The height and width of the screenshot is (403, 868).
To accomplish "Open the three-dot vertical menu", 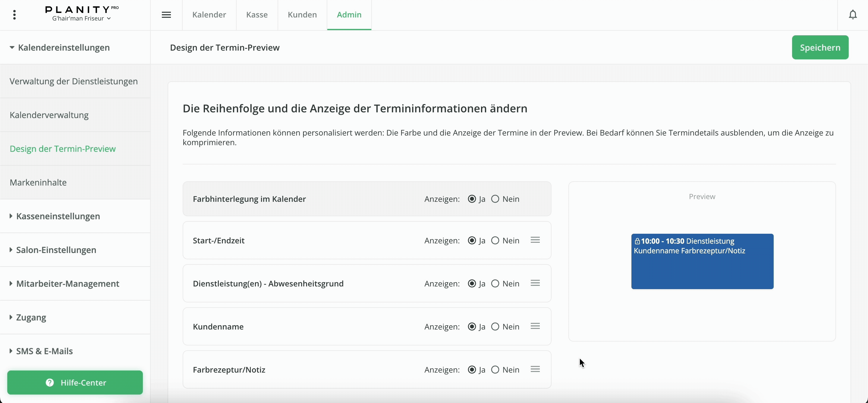I will [14, 15].
